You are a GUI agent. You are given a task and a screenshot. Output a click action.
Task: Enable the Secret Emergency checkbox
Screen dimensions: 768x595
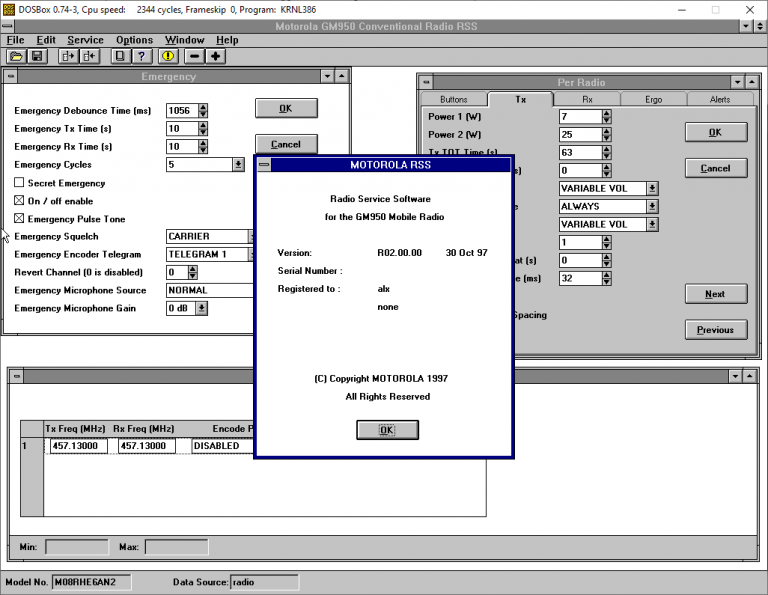(19, 183)
